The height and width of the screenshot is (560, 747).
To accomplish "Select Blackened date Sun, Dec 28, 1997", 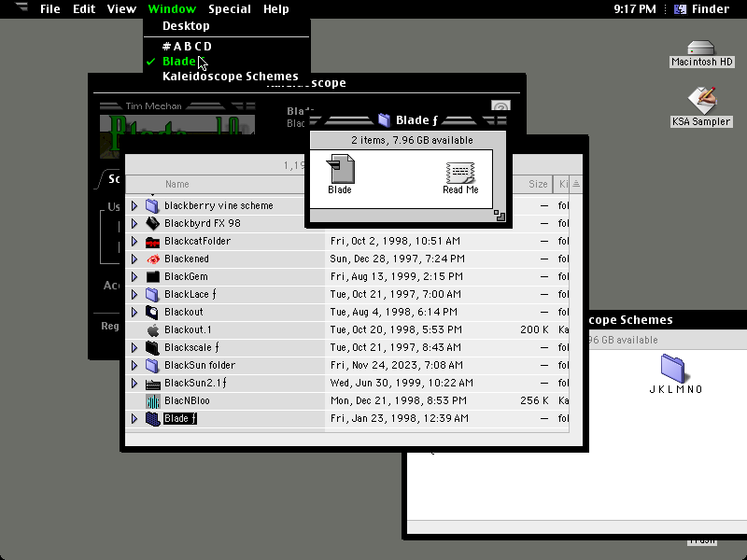I will (398, 259).
